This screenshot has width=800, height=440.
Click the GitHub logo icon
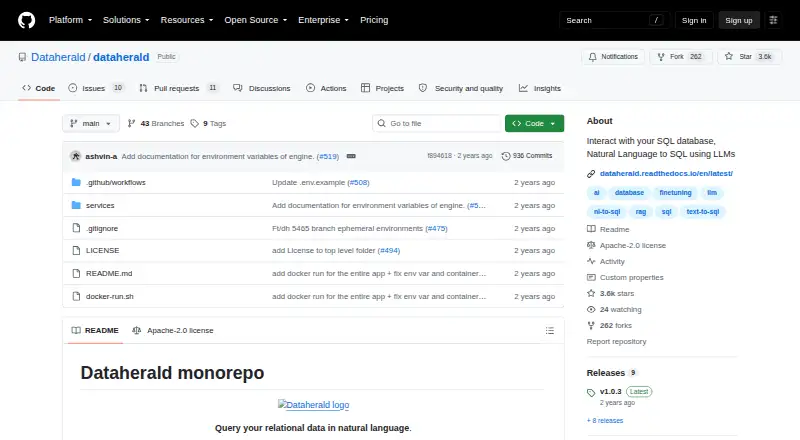coord(27,20)
